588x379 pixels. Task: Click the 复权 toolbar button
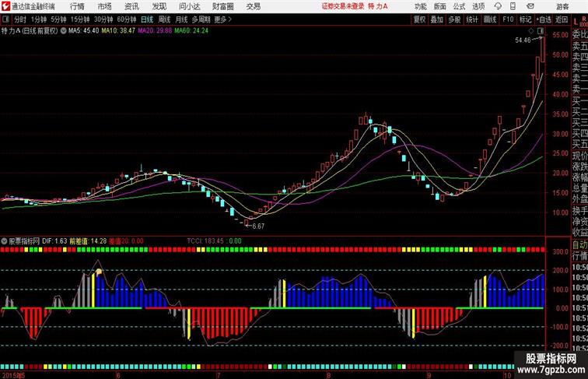coord(420,19)
